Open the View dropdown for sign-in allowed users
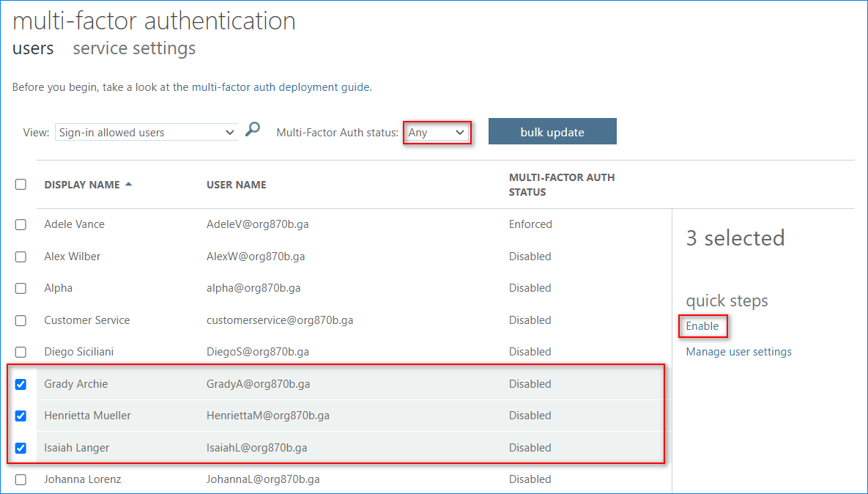 pos(146,133)
